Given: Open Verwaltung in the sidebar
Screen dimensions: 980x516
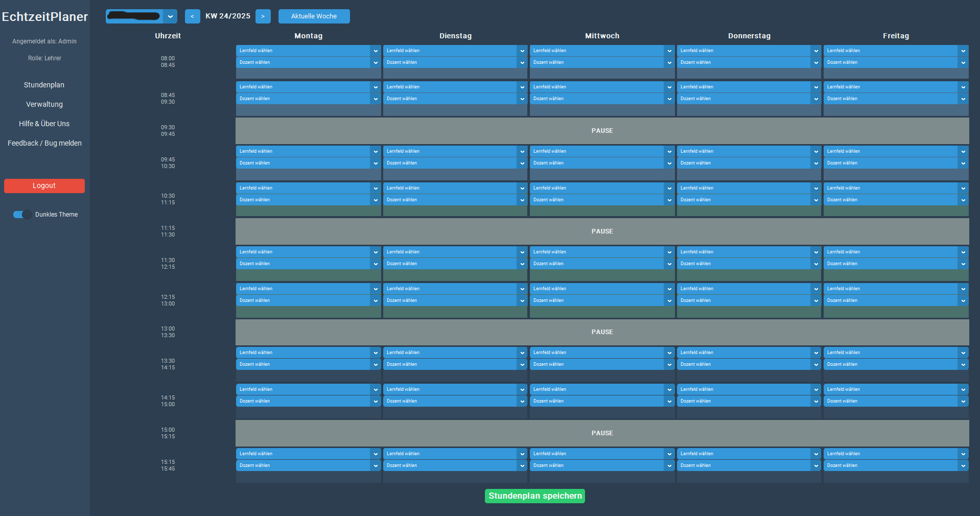Looking at the screenshot, I should [x=44, y=104].
